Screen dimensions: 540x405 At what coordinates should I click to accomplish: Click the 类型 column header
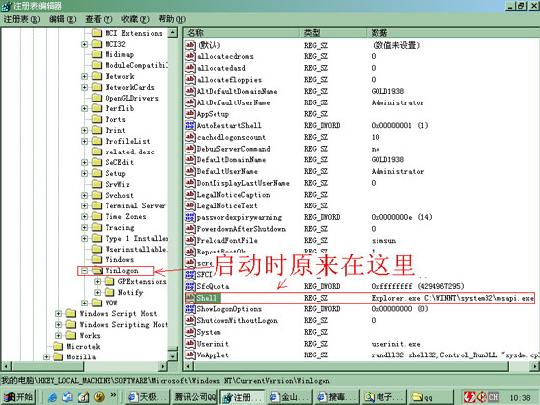[x=333, y=33]
